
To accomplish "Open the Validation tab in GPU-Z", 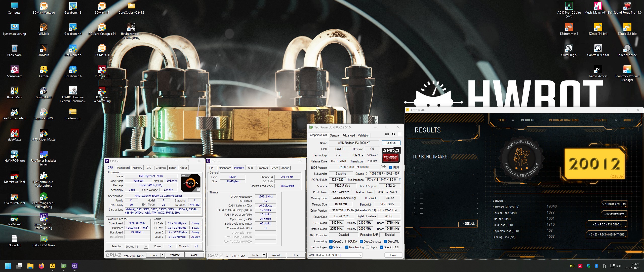I will pyautogui.click(x=364, y=135).
